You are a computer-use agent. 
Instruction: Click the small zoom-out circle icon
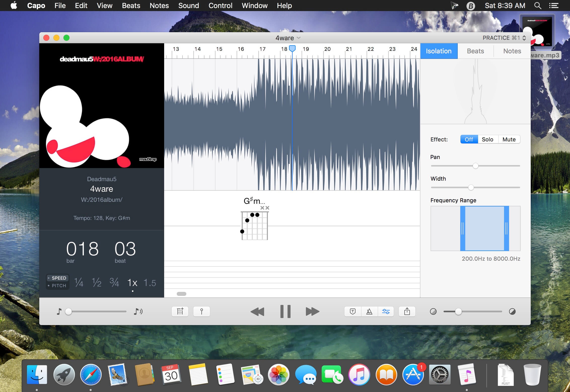click(433, 311)
